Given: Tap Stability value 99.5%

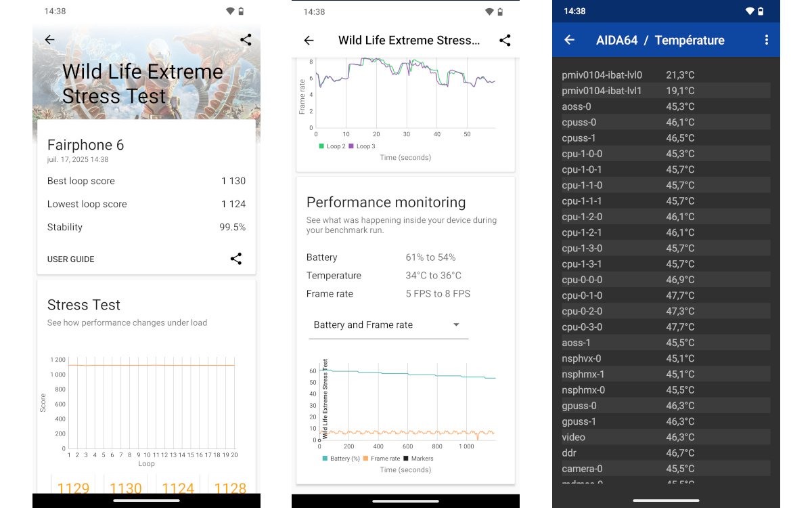Looking at the screenshot, I should click(233, 227).
